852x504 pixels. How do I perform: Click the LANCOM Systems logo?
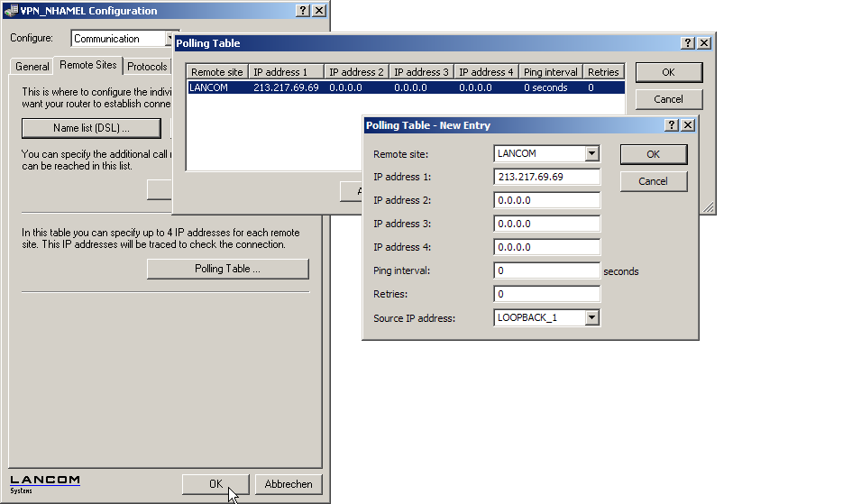point(45,483)
